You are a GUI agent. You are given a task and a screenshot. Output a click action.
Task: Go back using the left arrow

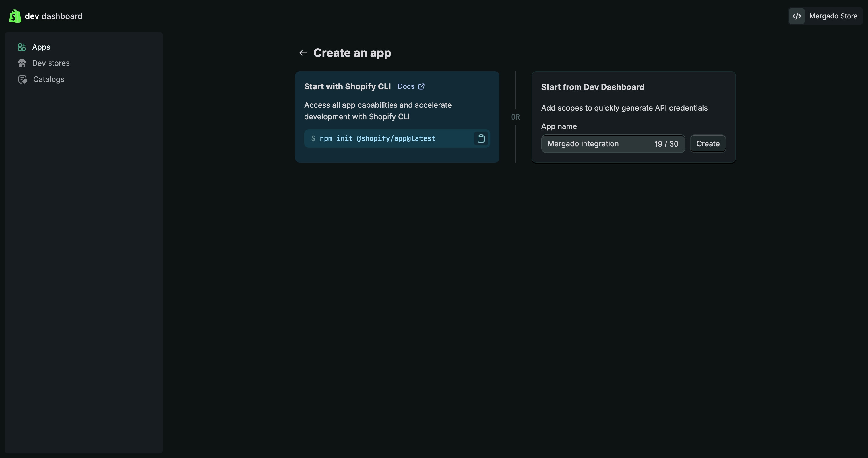coord(303,53)
